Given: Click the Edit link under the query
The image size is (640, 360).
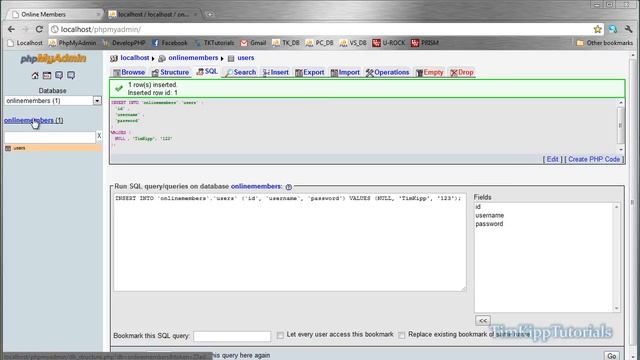Looking at the screenshot, I should pyautogui.click(x=552, y=159).
